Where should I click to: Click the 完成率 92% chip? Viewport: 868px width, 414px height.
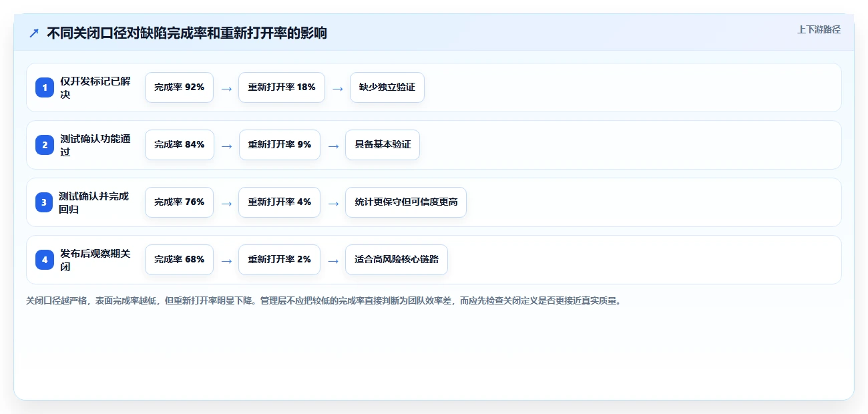(x=179, y=87)
